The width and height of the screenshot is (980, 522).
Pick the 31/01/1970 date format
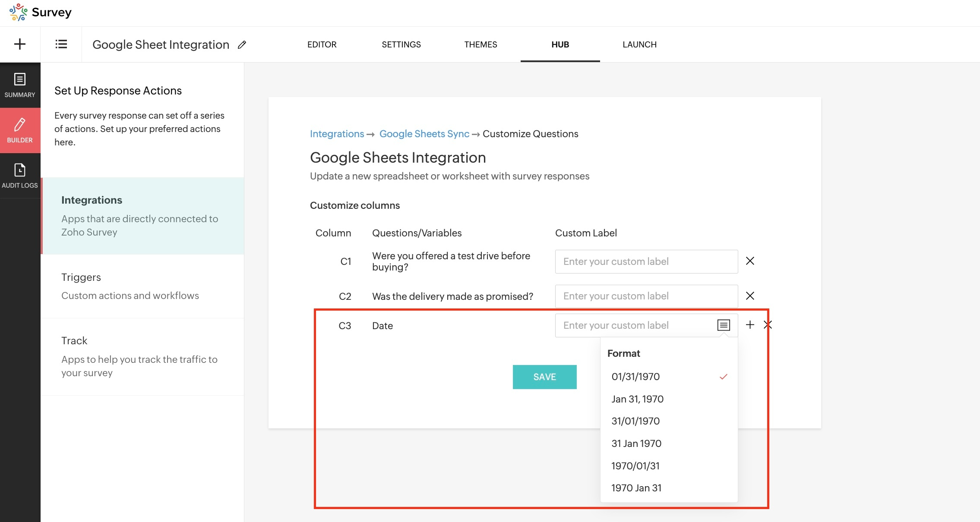[635, 421]
